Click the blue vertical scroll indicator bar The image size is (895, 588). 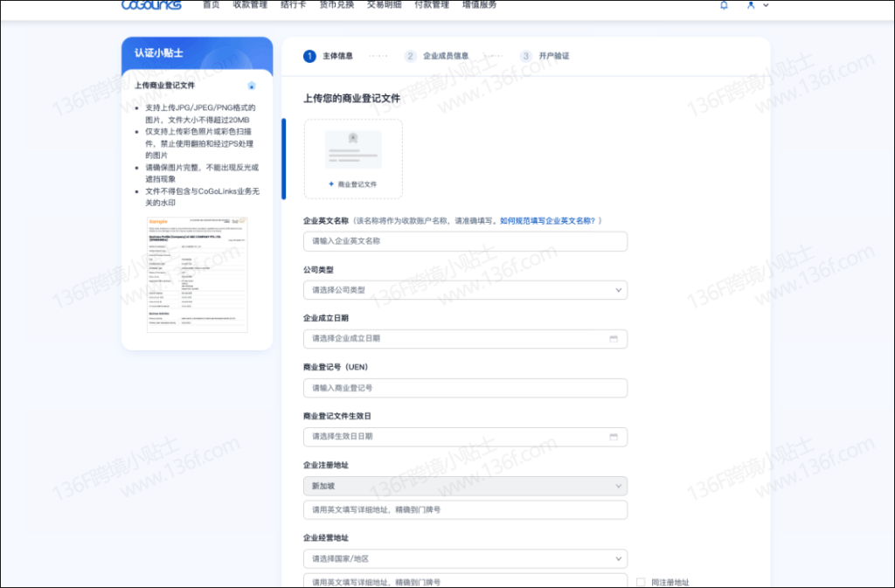(x=283, y=159)
